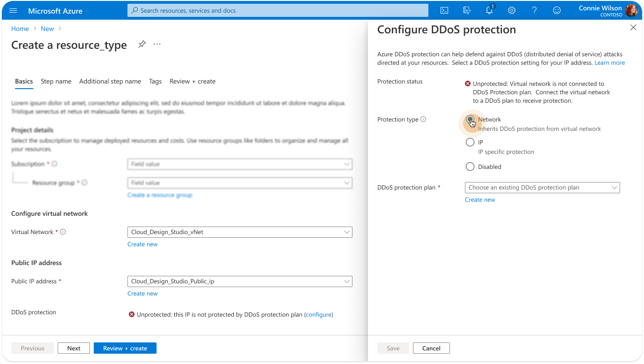The height and width of the screenshot is (364, 644).
Task: Open Connie Wilson's account avatar
Action: tap(632, 10)
